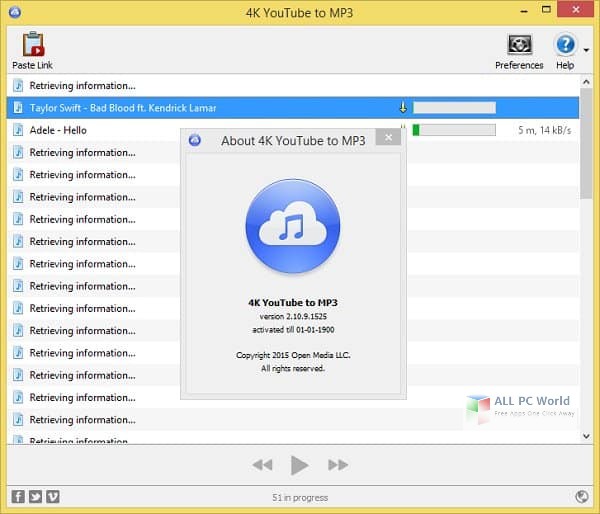Click the bold 4K YouTube to MP3 name in dialog
600x514 pixels.
293,303
